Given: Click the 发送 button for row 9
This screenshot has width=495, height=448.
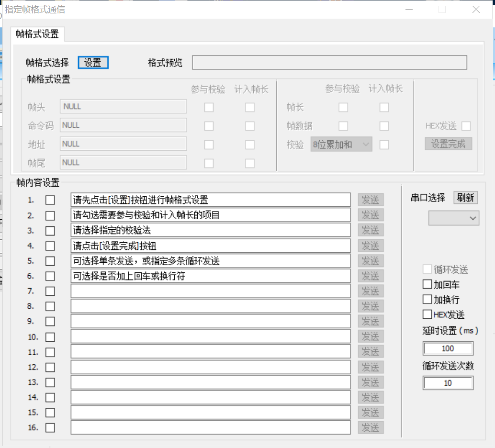Looking at the screenshot, I should [371, 321].
